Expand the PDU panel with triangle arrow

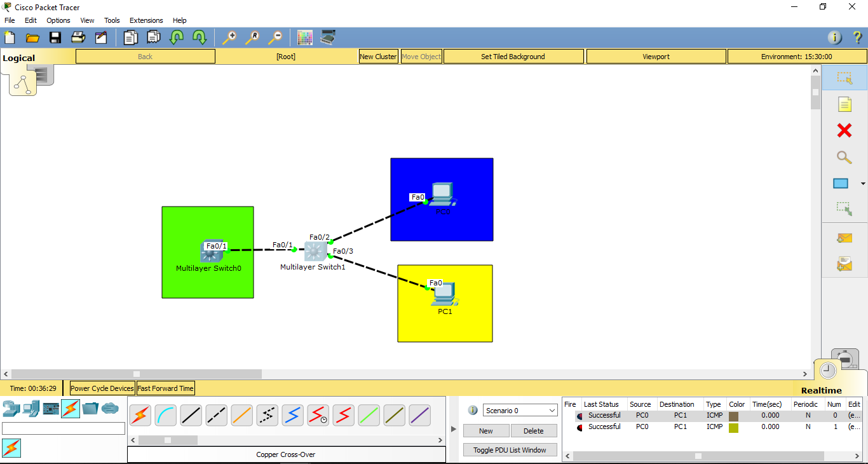[454, 429]
